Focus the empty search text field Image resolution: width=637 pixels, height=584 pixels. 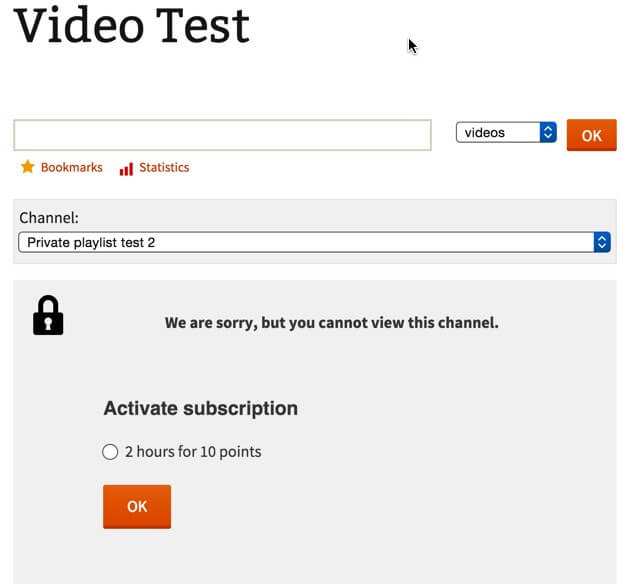[x=222, y=135]
